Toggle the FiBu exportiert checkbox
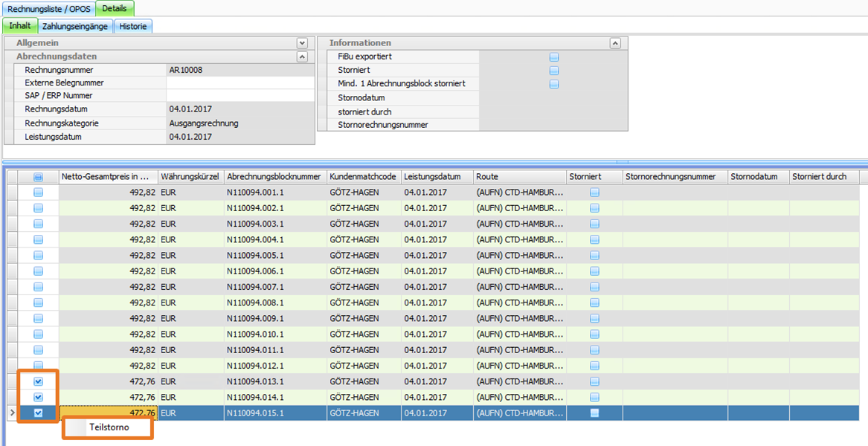 coord(554,57)
